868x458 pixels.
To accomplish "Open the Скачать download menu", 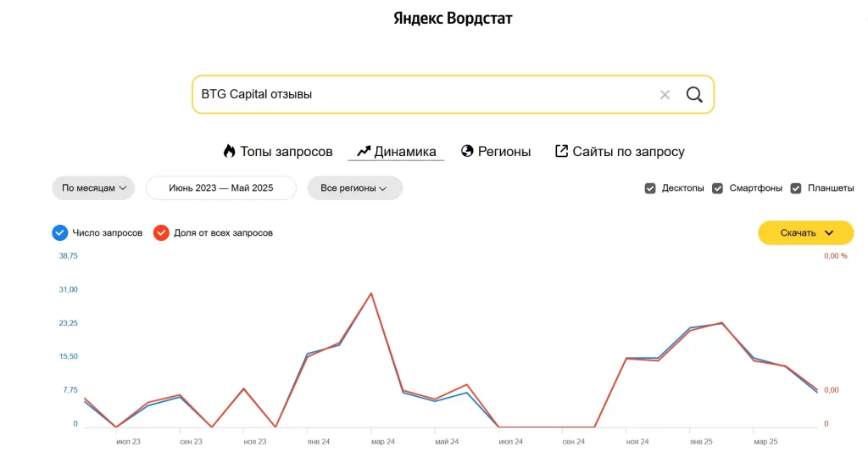I will (805, 232).
